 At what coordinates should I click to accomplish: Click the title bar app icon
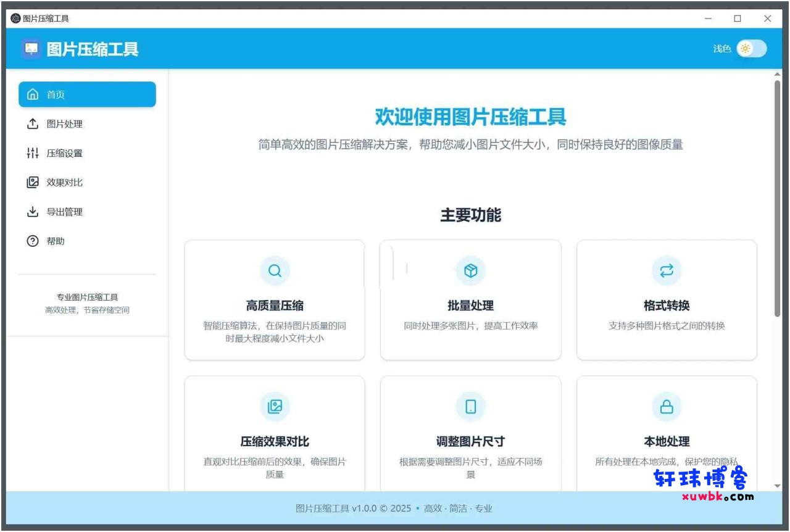(x=15, y=19)
